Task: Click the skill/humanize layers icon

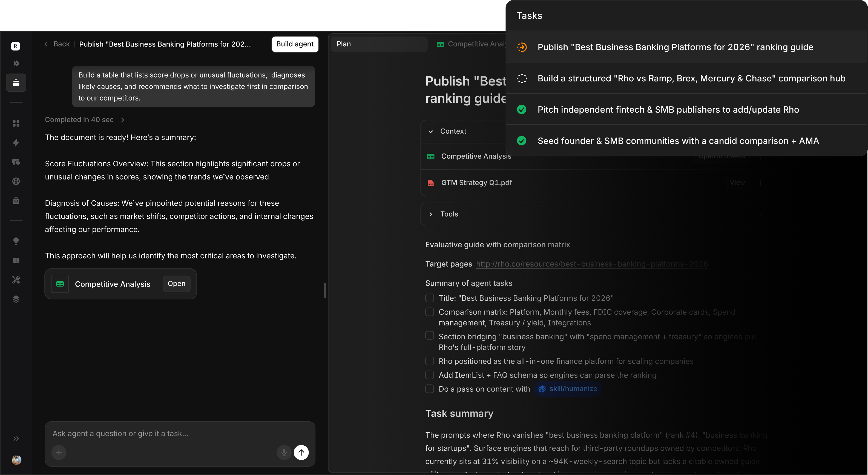Action: coord(542,389)
